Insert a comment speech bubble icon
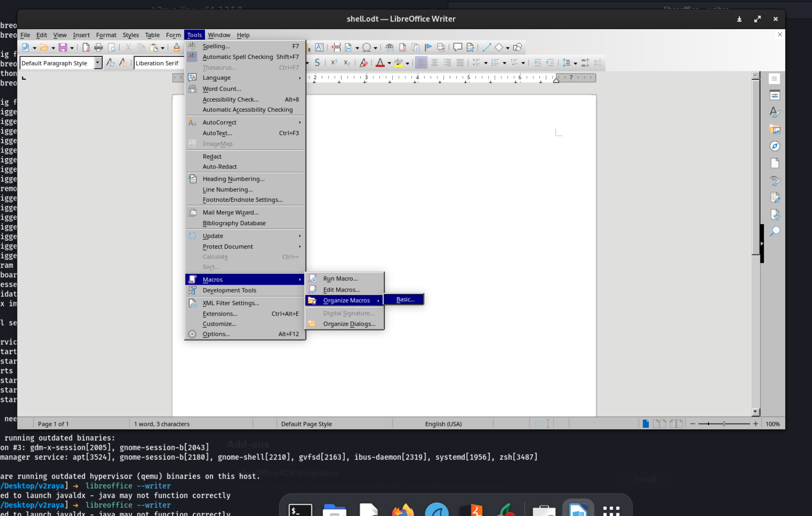812x516 pixels. tap(457, 47)
